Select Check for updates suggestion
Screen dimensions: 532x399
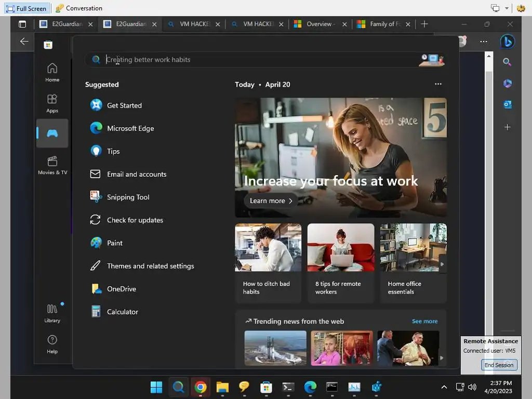click(127, 220)
